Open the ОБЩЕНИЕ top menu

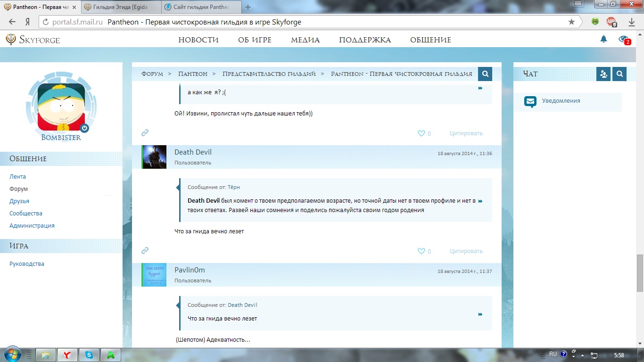tap(430, 40)
